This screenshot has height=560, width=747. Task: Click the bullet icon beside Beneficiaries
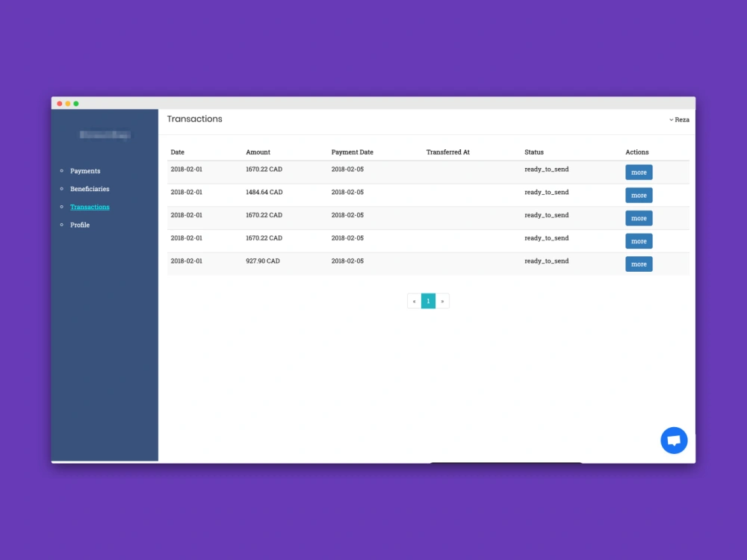pyautogui.click(x=63, y=189)
